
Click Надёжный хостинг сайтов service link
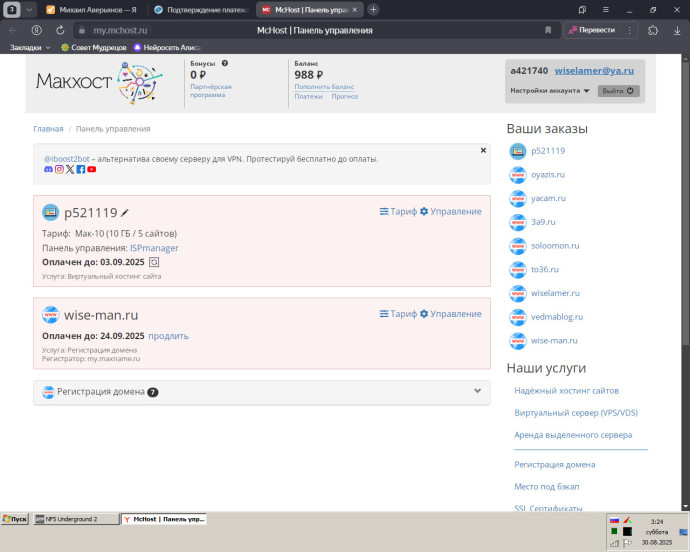point(567,391)
